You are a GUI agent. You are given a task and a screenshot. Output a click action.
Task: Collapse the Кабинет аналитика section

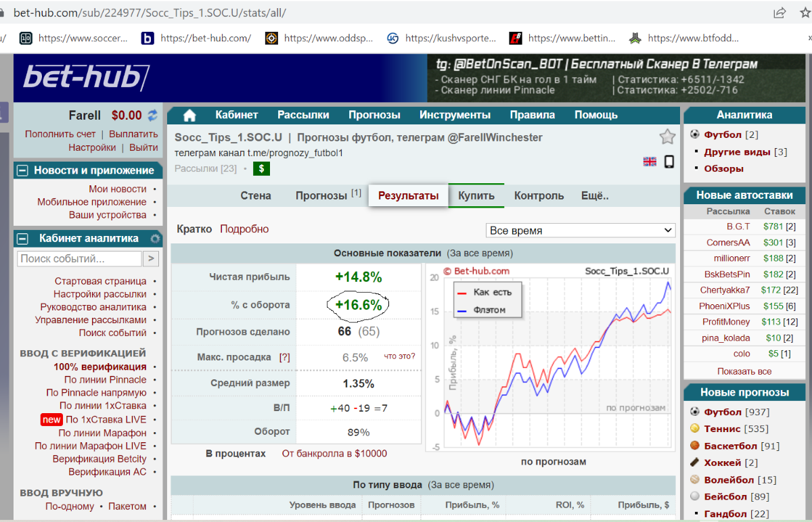coord(22,238)
